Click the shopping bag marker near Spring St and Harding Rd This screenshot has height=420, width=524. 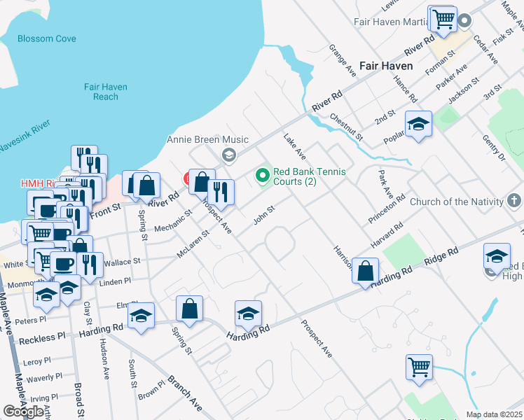(x=189, y=309)
